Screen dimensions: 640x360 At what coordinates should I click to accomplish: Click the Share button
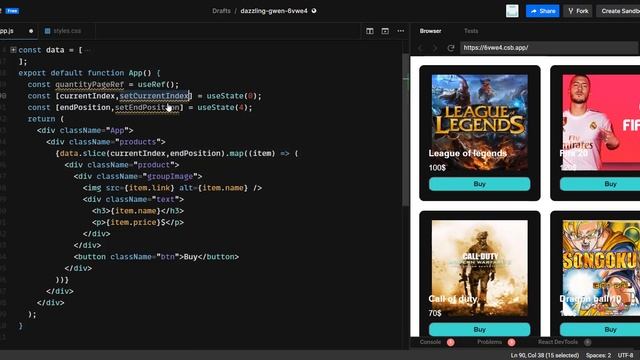click(x=542, y=11)
